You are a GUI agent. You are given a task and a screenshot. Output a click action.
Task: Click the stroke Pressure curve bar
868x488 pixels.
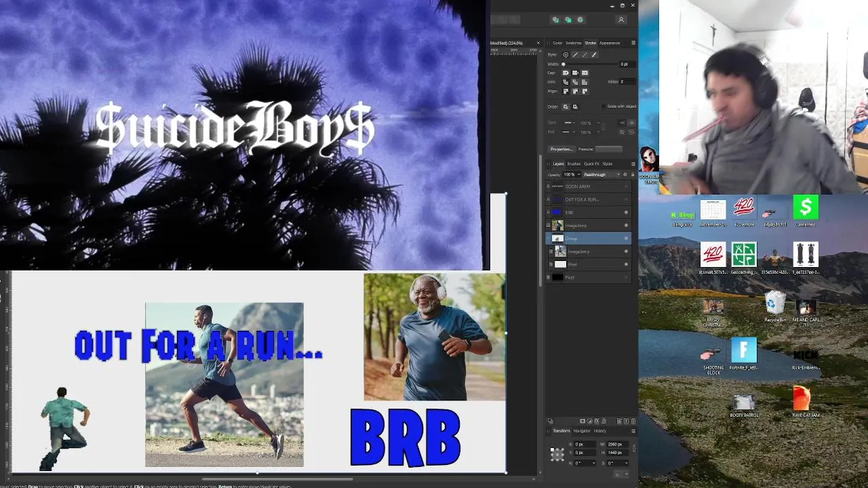click(x=608, y=149)
